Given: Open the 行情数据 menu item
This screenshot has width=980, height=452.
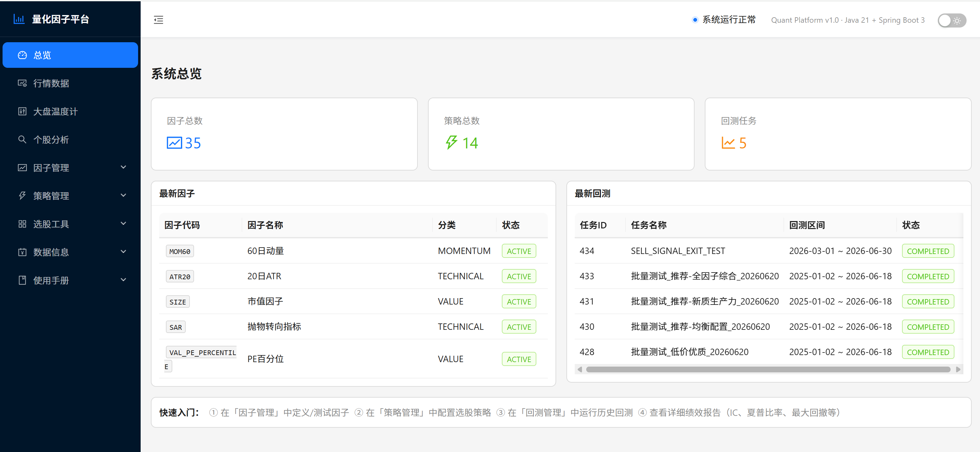Looking at the screenshot, I should 70,83.
